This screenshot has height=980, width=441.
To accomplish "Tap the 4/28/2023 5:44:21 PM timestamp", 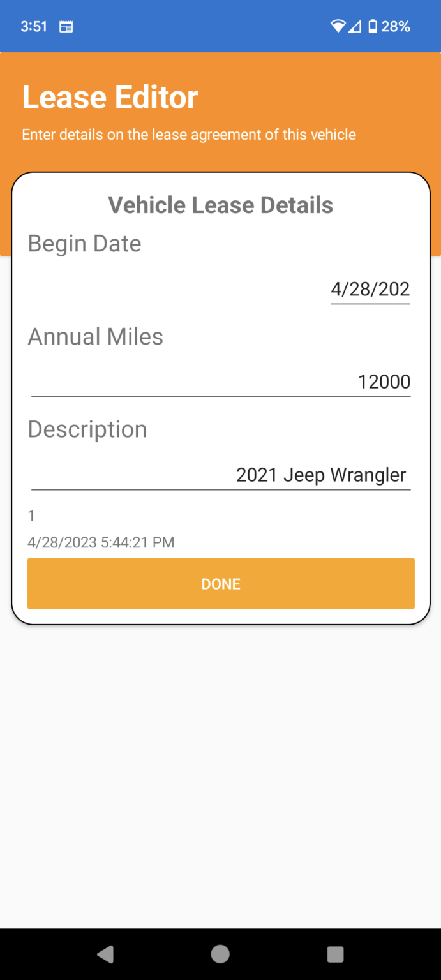I will tap(101, 542).
